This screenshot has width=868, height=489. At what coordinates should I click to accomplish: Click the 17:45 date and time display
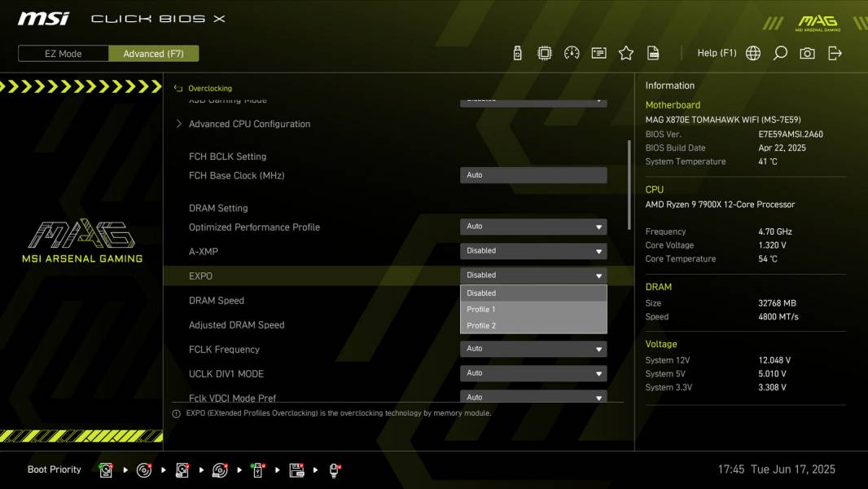[x=776, y=469]
